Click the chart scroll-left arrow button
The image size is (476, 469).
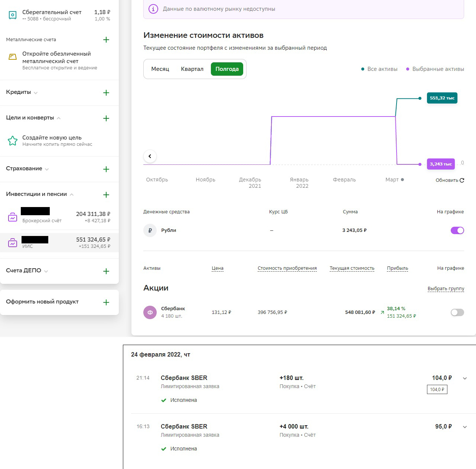pos(150,156)
